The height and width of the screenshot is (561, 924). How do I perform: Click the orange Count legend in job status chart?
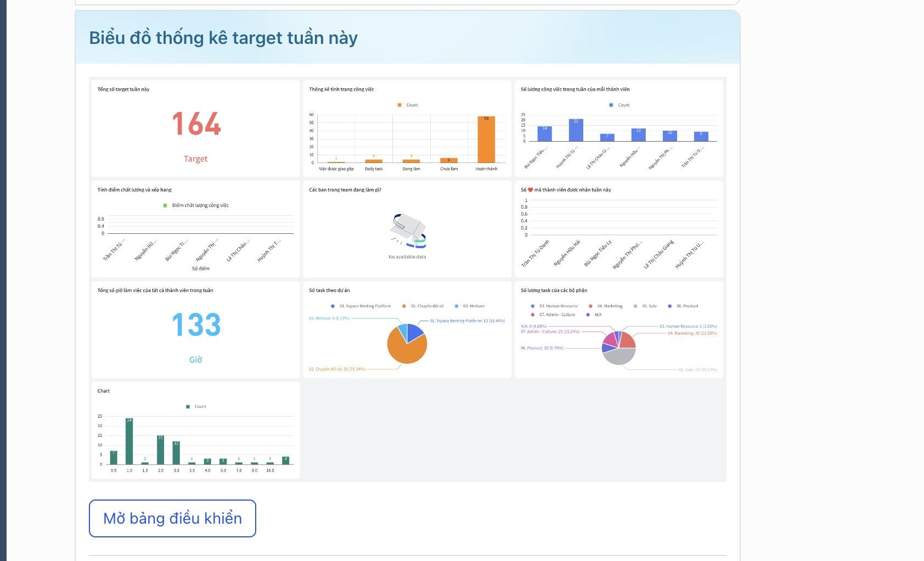point(408,105)
